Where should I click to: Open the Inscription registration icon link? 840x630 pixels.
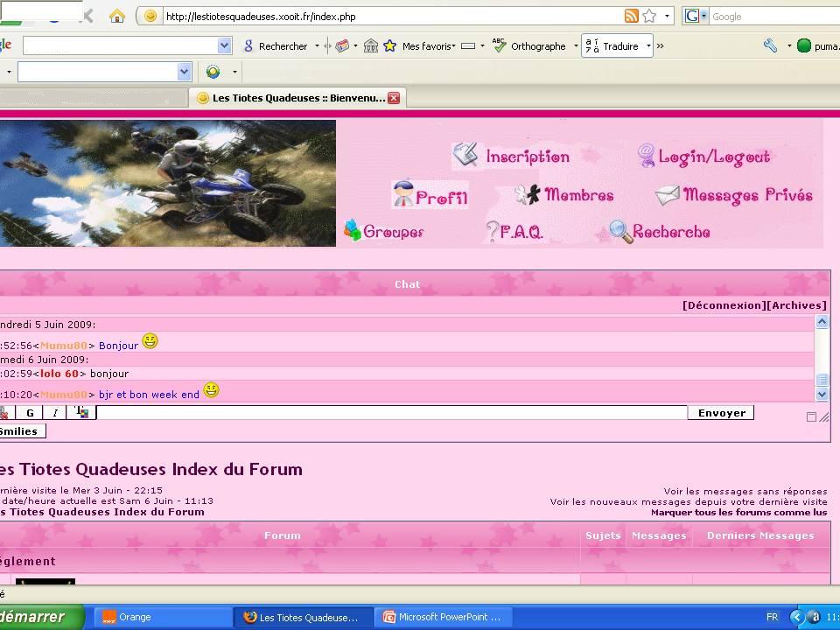click(x=465, y=156)
